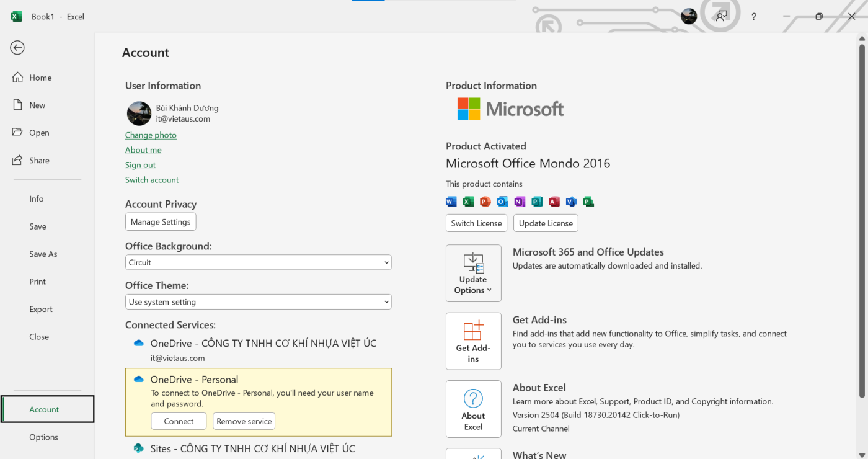
Task: Click the Excel icon under product contains
Action: (468, 202)
